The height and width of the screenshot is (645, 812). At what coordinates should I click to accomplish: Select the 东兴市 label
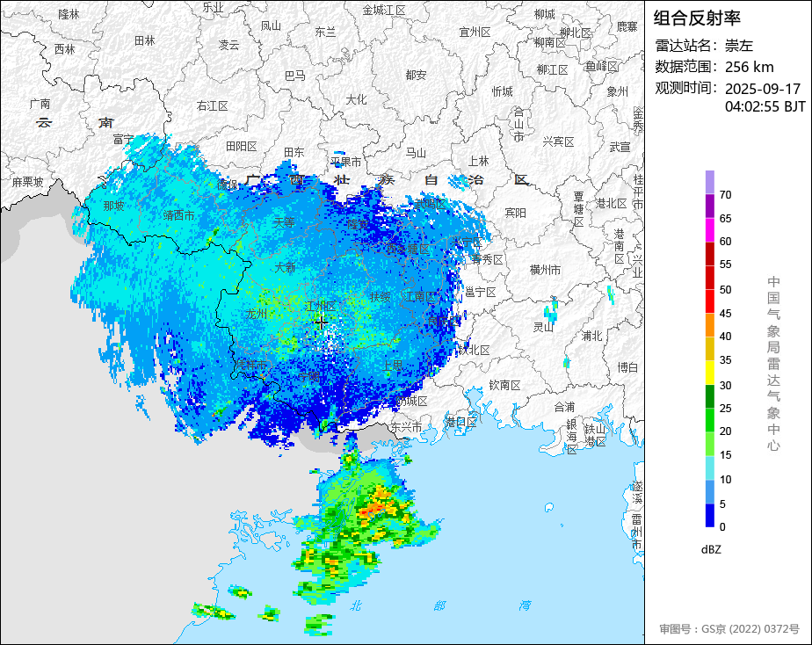(x=406, y=428)
